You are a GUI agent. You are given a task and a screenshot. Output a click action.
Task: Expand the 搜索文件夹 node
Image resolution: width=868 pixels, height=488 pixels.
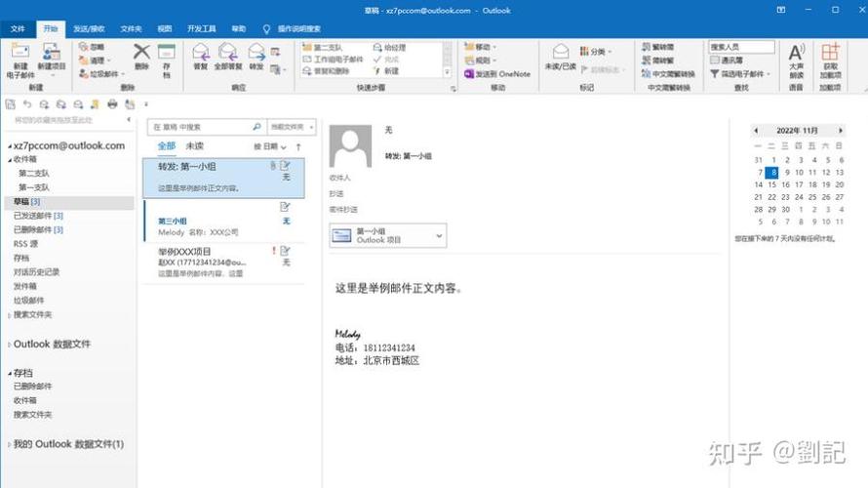click(x=10, y=315)
